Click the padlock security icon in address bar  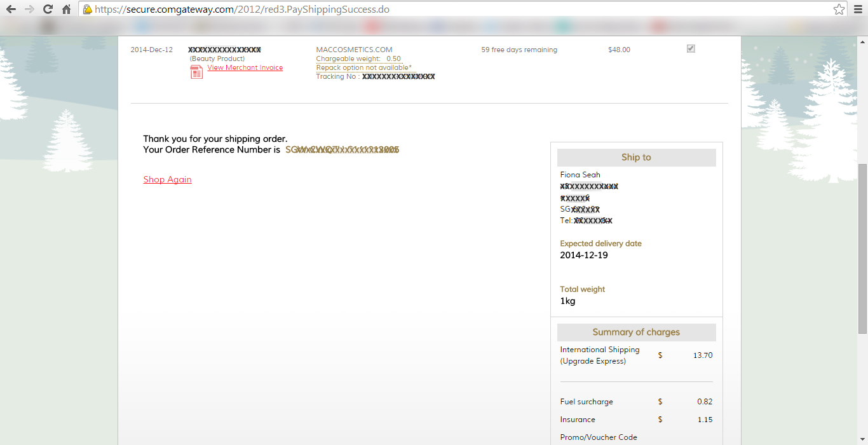coord(88,10)
